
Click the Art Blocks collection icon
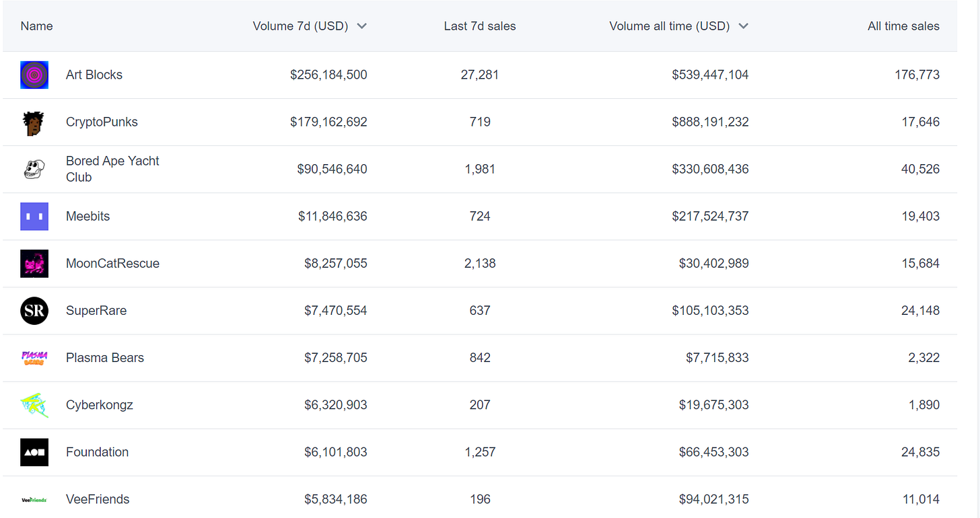[x=34, y=75]
